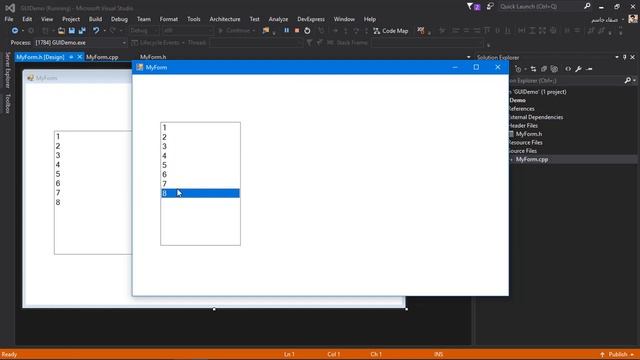The width and height of the screenshot is (640, 360).
Task: Click the Undo arrow icon
Action: (96, 31)
